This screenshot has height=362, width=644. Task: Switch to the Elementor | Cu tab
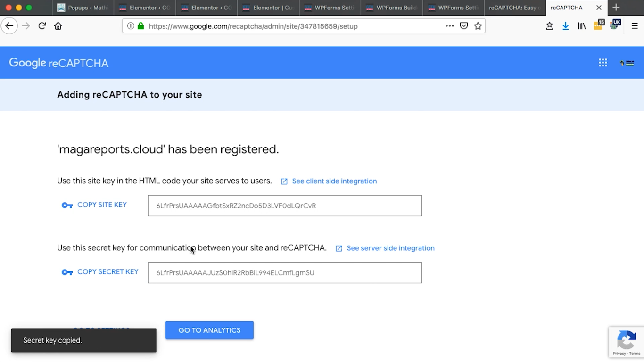pyautogui.click(x=268, y=8)
